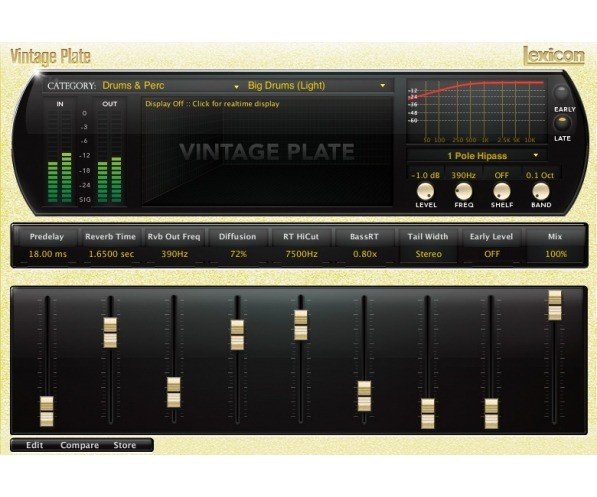Click the BAND knob
The height and width of the screenshot is (497, 597).
point(541,191)
